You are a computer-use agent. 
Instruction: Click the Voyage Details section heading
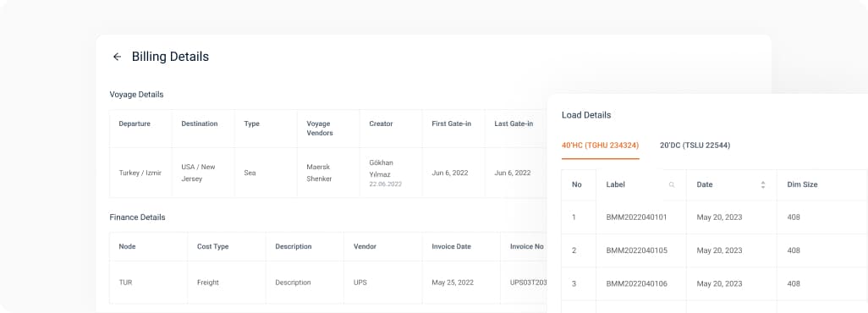136,94
